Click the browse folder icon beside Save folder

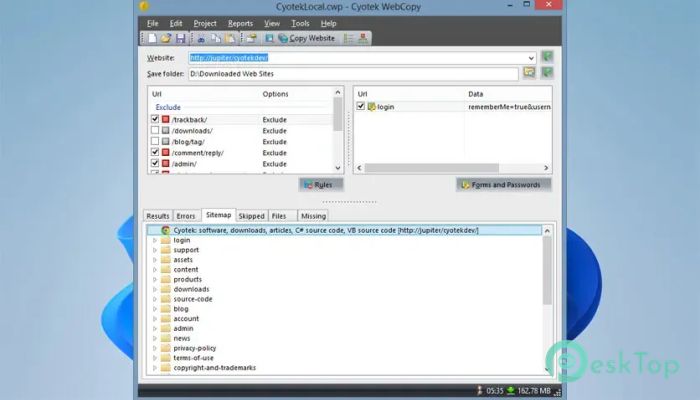coord(529,72)
